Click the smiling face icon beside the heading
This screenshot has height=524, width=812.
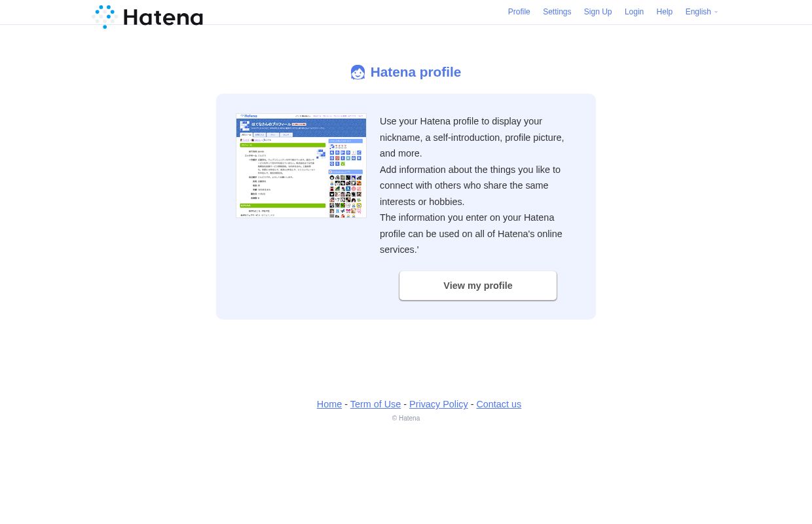click(358, 72)
